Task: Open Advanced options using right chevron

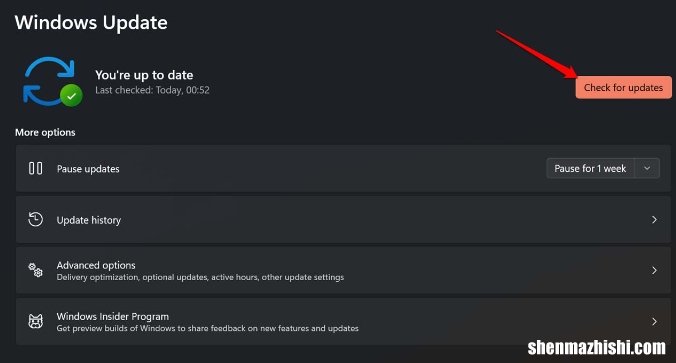Action: click(654, 270)
